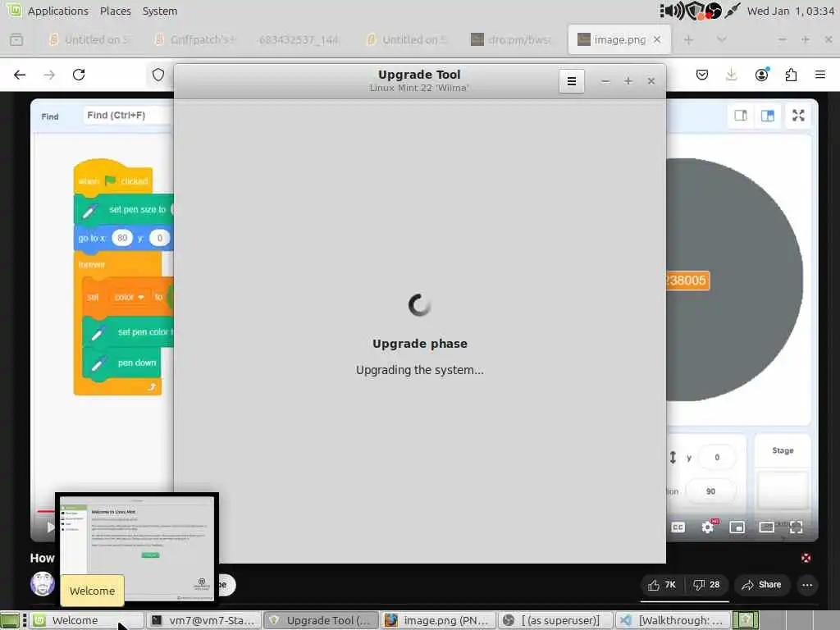Open the Firefox account icon
Viewport: 840px width, 630px height.
tap(761, 75)
